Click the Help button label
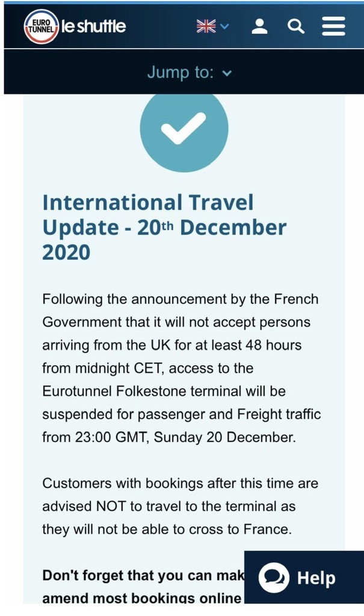The height and width of the screenshot is (616, 364). coord(316,578)
